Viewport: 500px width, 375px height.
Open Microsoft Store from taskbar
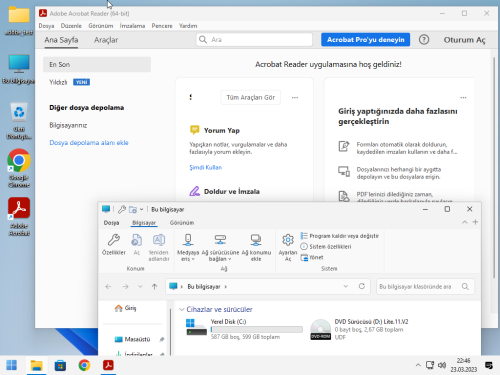click(60, 365)
